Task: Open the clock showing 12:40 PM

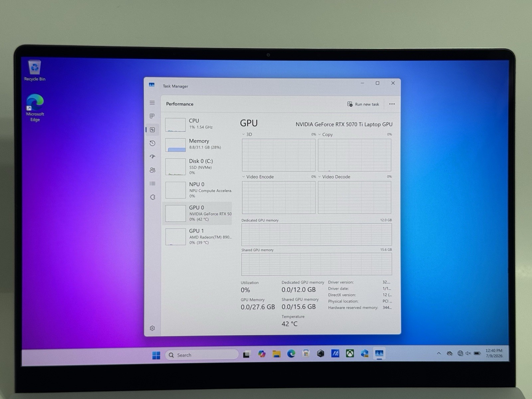Action: click(494, 353)
